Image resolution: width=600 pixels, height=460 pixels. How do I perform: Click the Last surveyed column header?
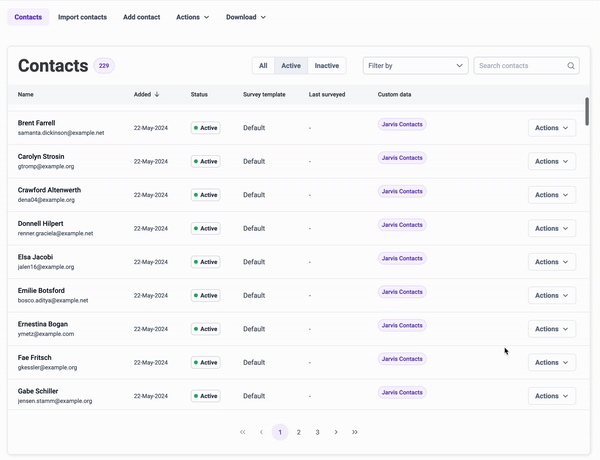coord(327,95)
